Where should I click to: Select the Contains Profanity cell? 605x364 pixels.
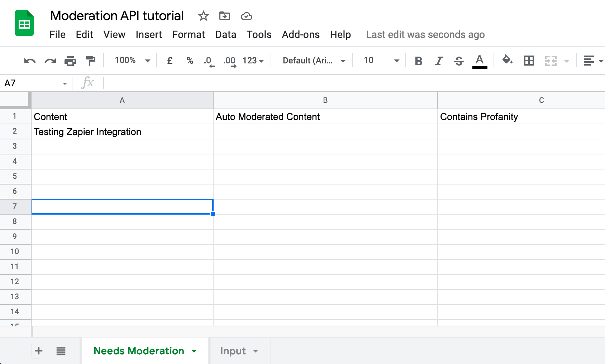[521, 117]
